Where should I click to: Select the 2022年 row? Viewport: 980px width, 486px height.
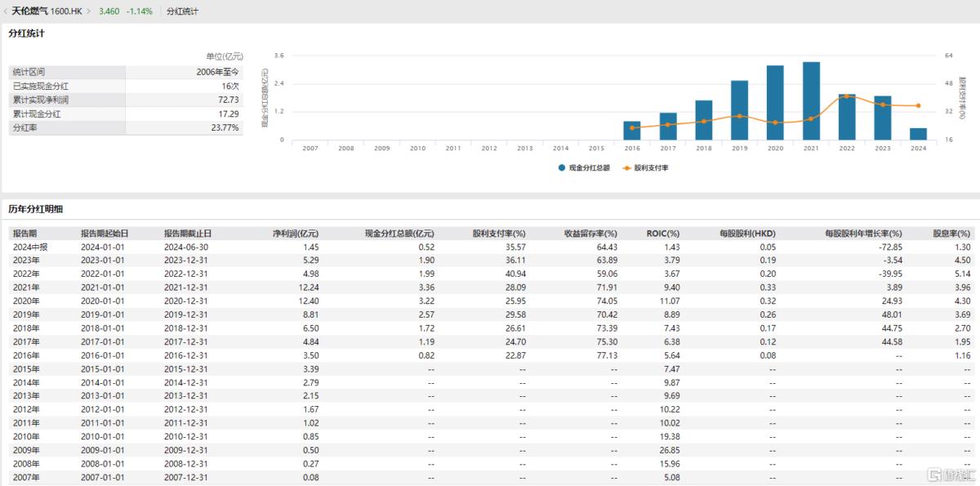tap(490, 273)
